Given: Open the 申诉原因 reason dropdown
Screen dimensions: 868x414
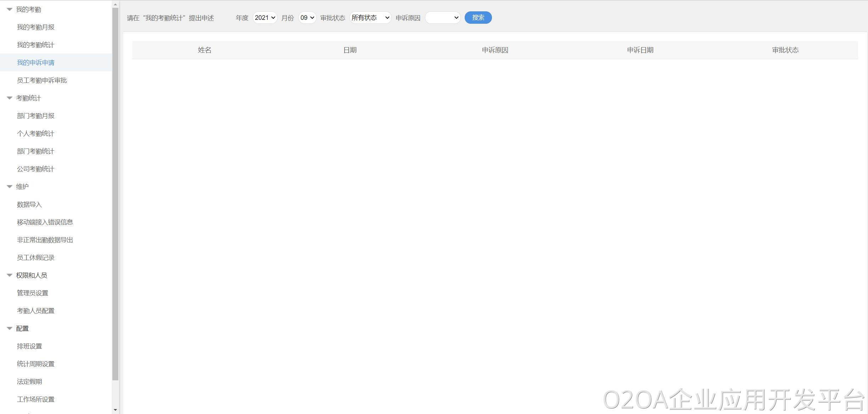Looking at the screenshot, I should 442,18.
